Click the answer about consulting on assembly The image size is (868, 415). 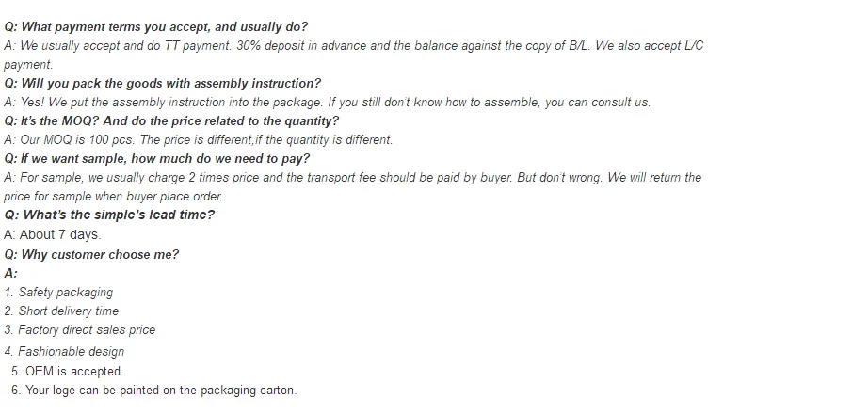[x=328, y=103]
